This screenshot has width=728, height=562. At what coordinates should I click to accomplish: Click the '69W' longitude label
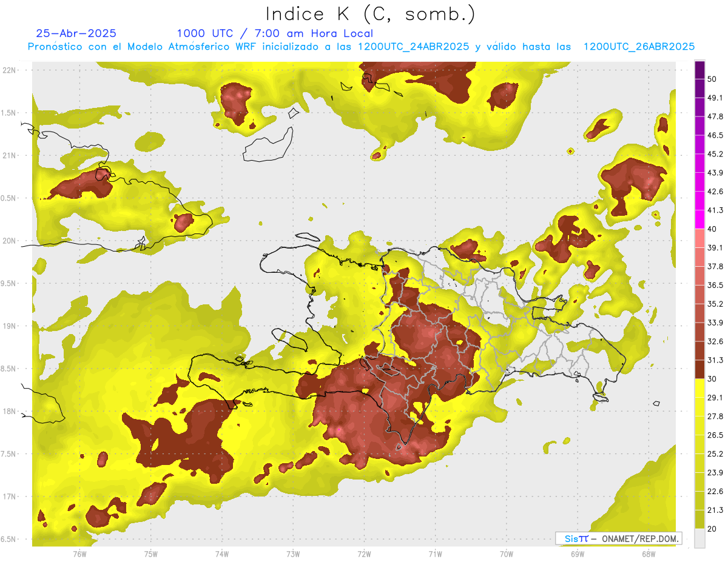coord(577,554)
